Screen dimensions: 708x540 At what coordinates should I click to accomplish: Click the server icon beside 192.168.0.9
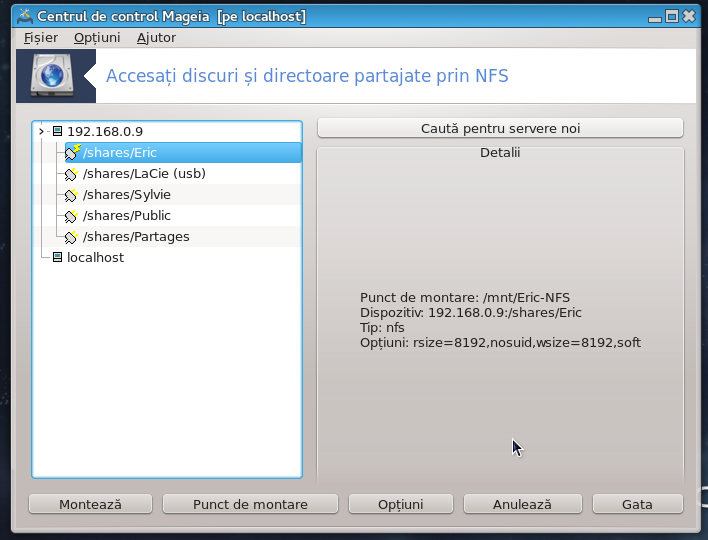coord(57,131)
